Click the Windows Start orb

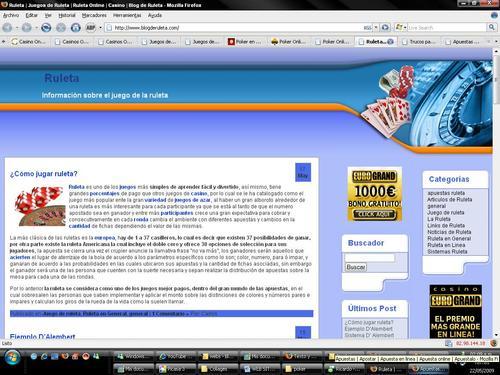[x=12, y=358]
